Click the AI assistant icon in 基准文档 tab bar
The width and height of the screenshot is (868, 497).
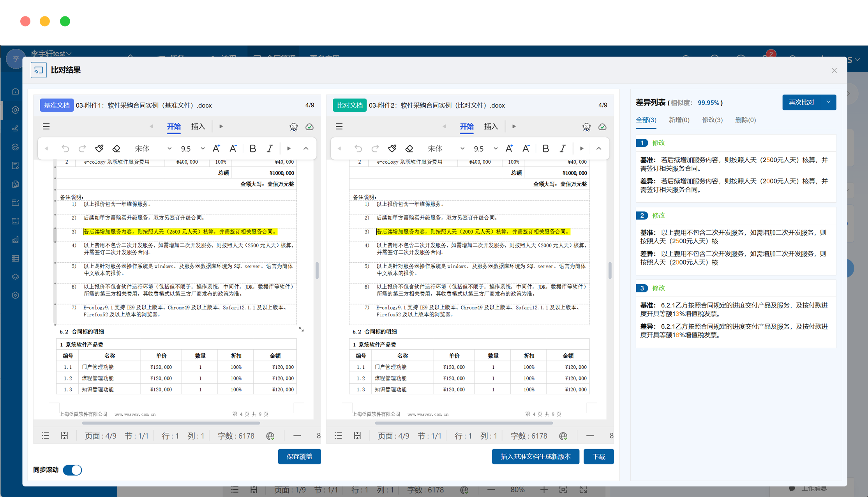tap(293, 127)
